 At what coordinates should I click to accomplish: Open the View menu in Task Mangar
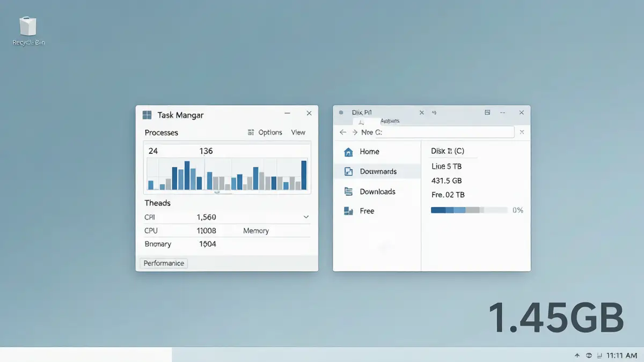pyautogui.click(x=298, y=132)
